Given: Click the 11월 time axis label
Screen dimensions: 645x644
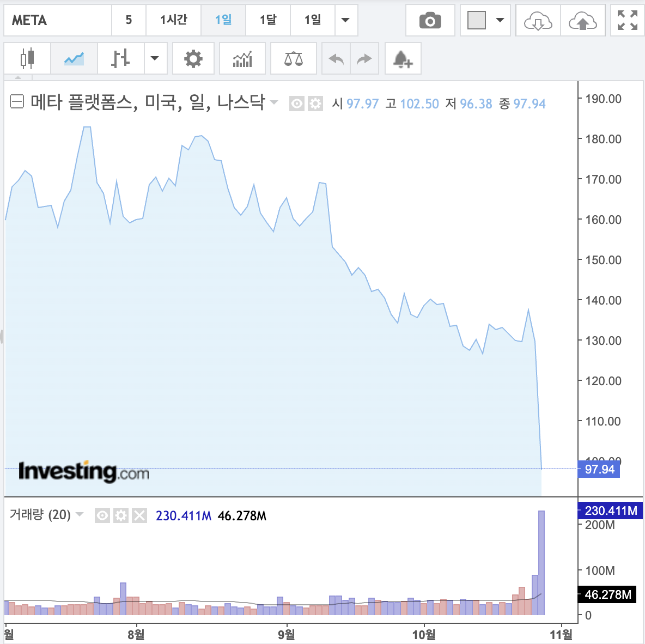Looking at the screenshot, I should [x=561, y=635].
